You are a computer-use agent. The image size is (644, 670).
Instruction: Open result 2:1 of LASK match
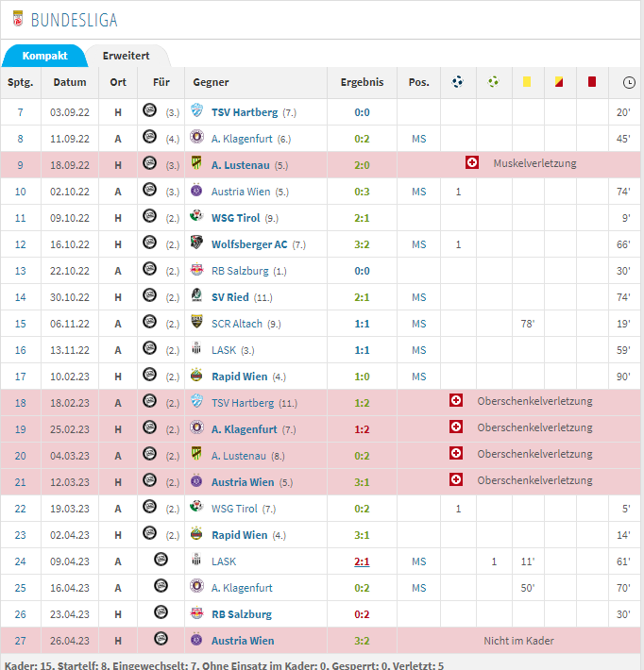coord(362,561)
